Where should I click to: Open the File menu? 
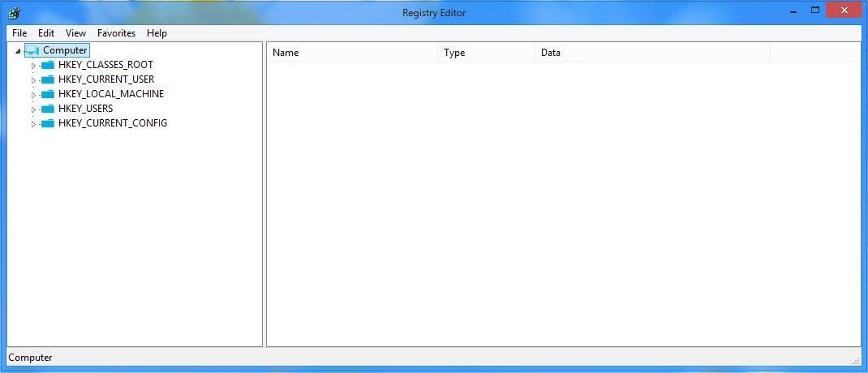19,33
